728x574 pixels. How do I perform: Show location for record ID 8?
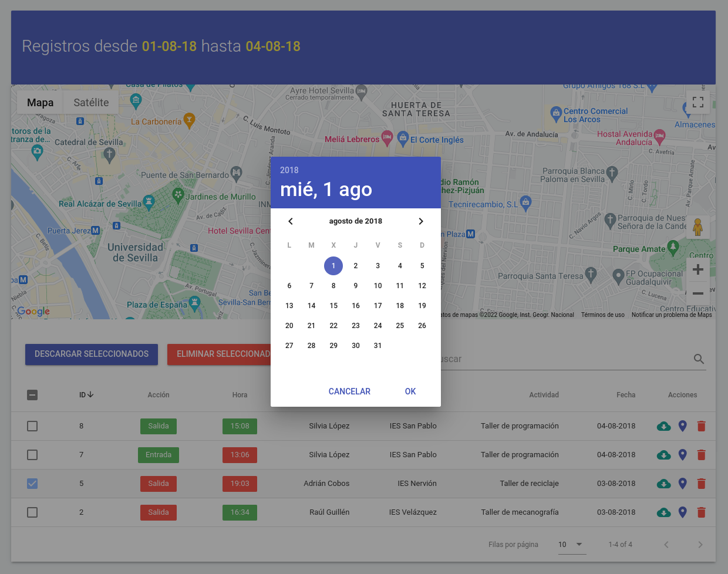[682, 426]
